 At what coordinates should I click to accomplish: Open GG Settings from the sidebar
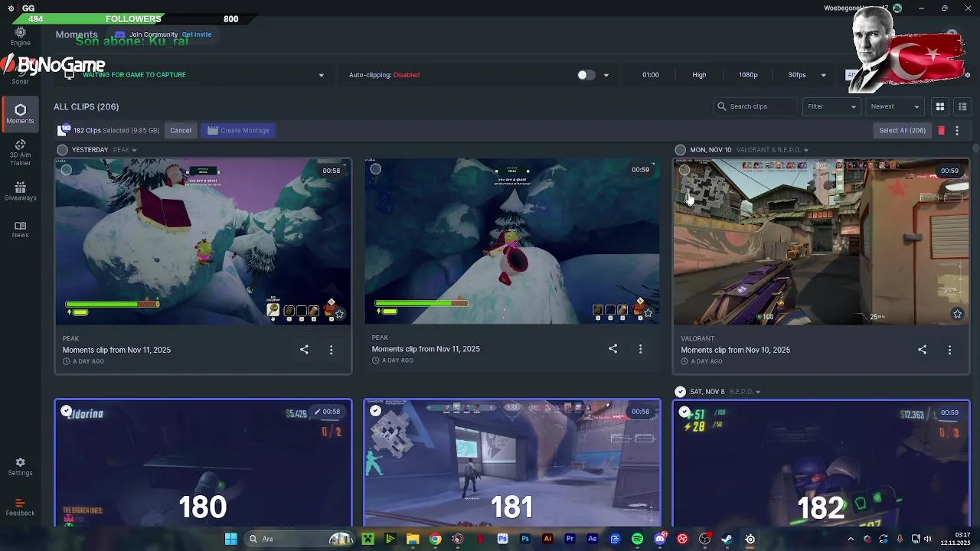(20, 467)
